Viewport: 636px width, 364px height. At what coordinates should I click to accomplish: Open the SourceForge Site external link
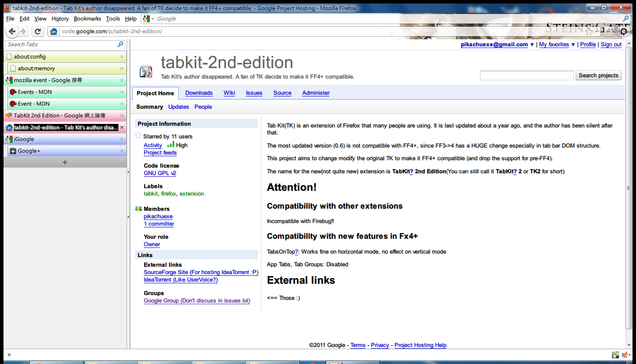click(201, 272)
